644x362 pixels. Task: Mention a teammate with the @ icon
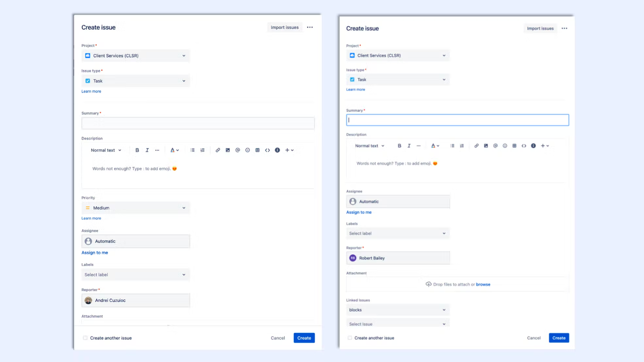click(x=237, y=150)
